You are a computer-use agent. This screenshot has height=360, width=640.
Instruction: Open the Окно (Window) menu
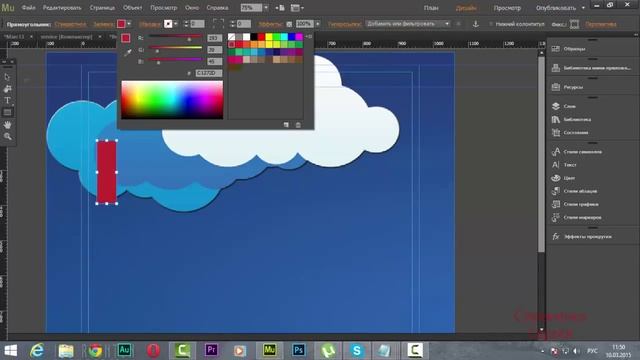pos(192,8)
